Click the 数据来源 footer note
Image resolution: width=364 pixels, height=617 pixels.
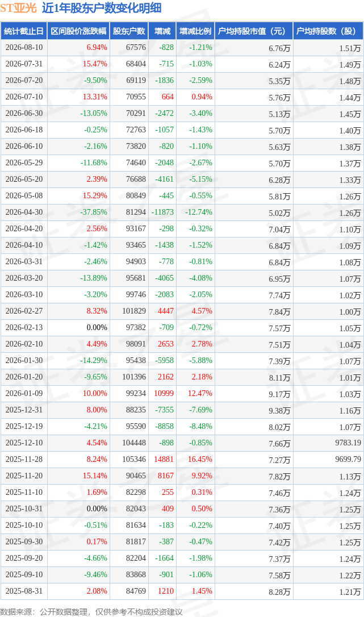(91, 611)
